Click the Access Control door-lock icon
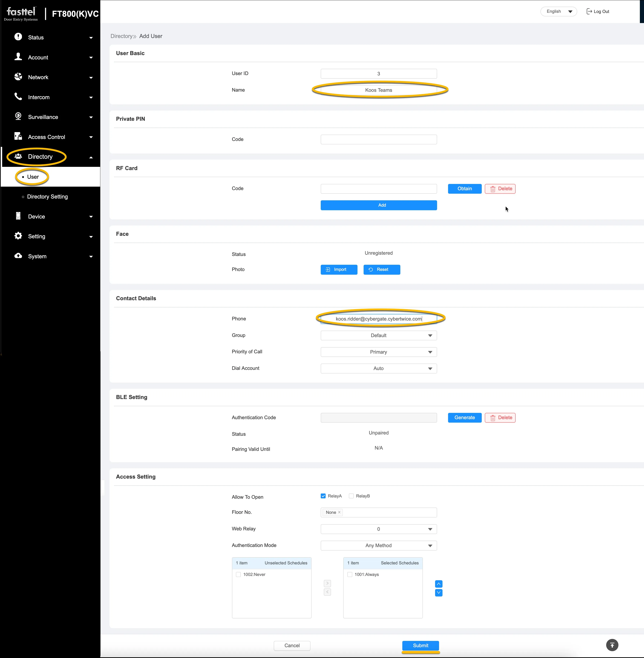The image size is (644, 658). 18,136
